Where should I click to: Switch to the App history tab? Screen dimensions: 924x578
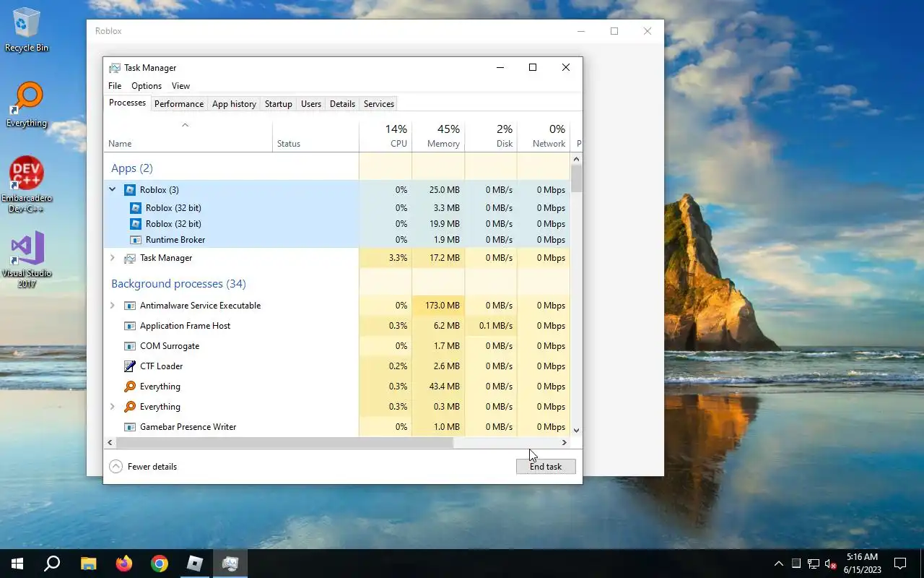[234, 104]
